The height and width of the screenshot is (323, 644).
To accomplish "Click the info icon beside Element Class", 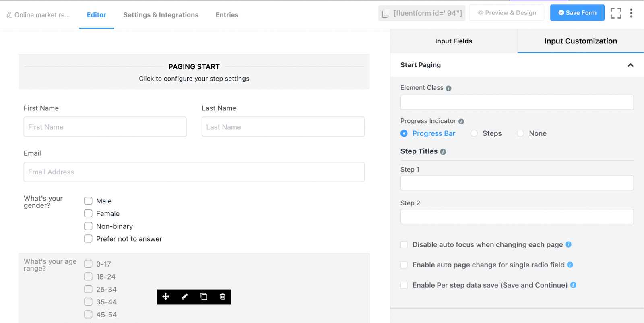I will coord(448,88).
